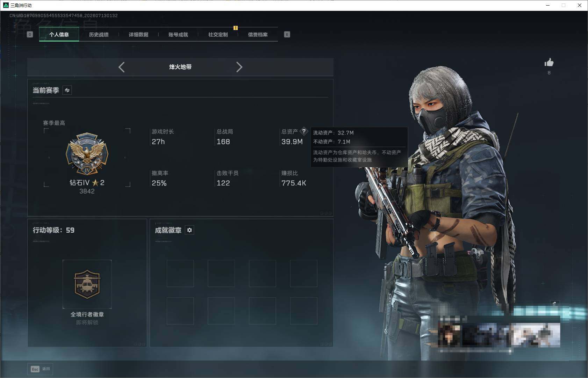The image size is (588, 378).
Task: Click the share arrow icon above player card
Action: [554, 303]
